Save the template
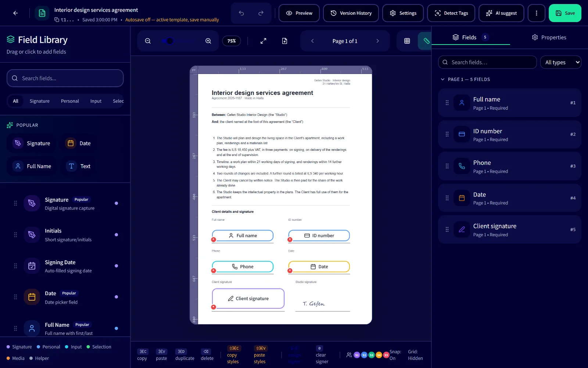 point(565,13)
